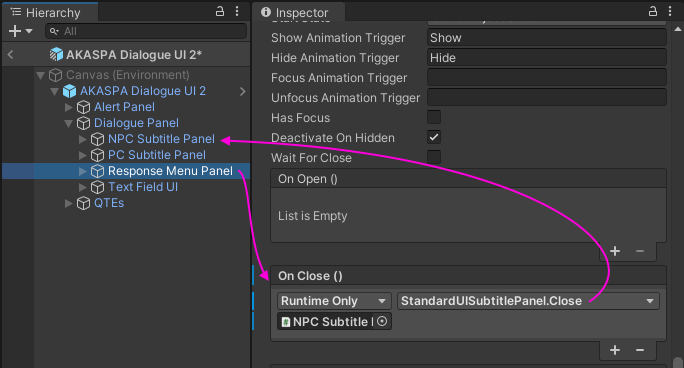The width and height of the screenshot is (684, 368).
Task: Lock the Hierarchy panel
Action: pyautogui.click(x=220, y=11)
